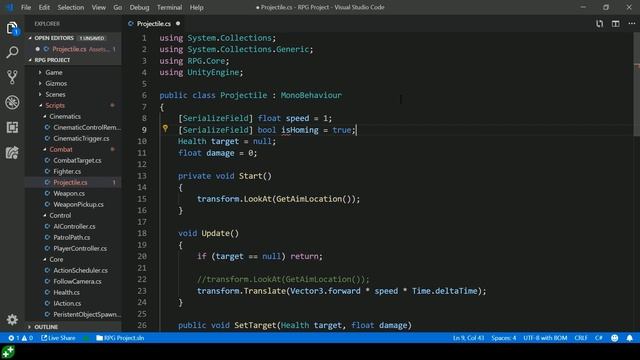Open the Help menu

coord(196,7)
